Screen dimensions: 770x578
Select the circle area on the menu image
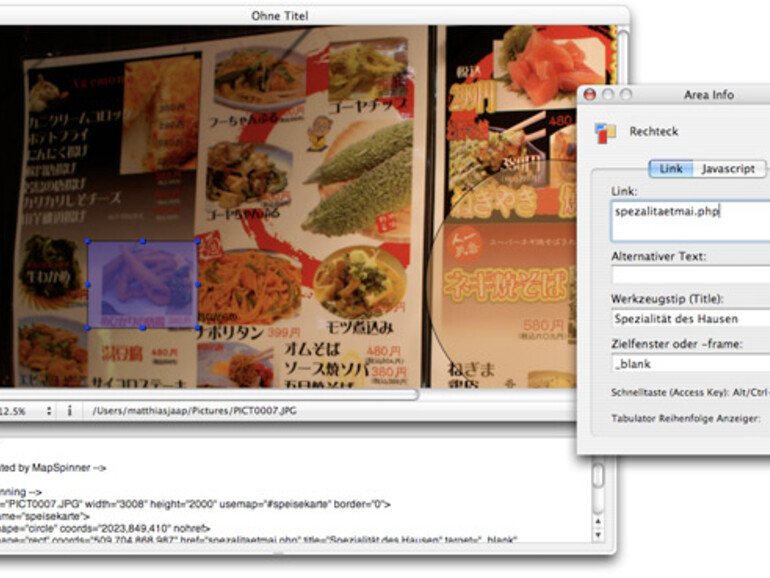[501, 274]
